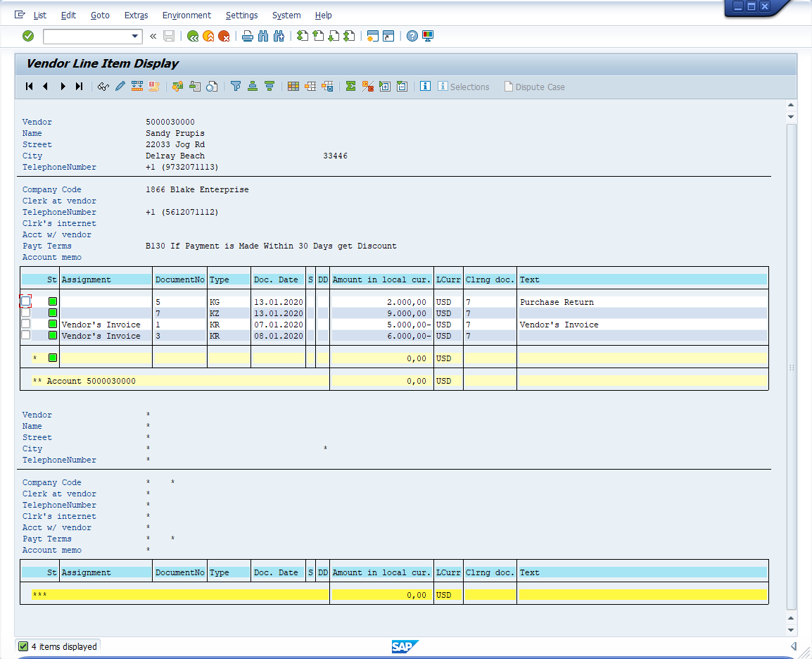
Task: Click the Selections button
Action: point(463,87)
